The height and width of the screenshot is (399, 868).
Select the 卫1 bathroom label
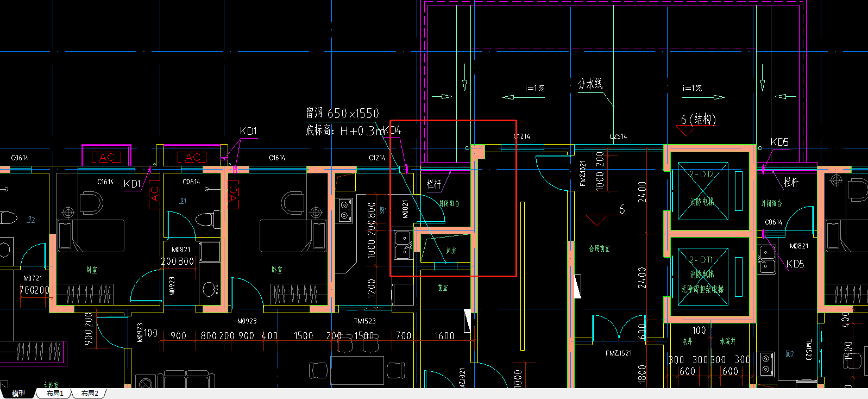point(183,201)
